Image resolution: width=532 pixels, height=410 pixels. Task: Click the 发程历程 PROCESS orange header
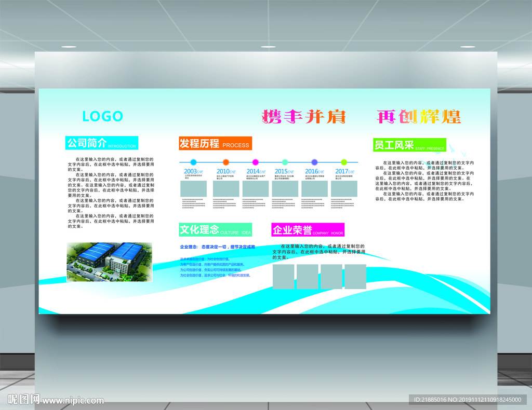216,143
